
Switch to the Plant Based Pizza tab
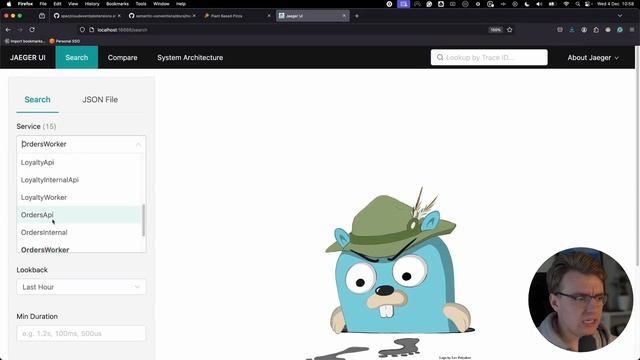click(237, 16)
